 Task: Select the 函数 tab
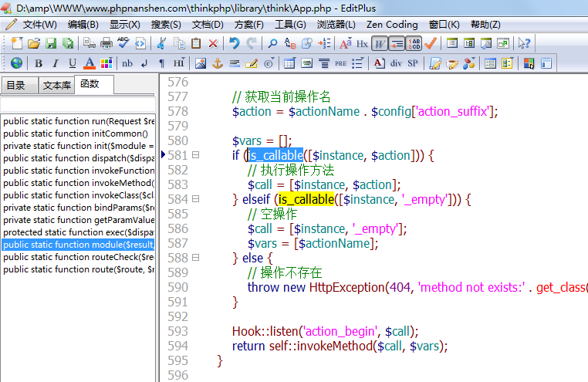pyautogui.click(x=93, y=84)
